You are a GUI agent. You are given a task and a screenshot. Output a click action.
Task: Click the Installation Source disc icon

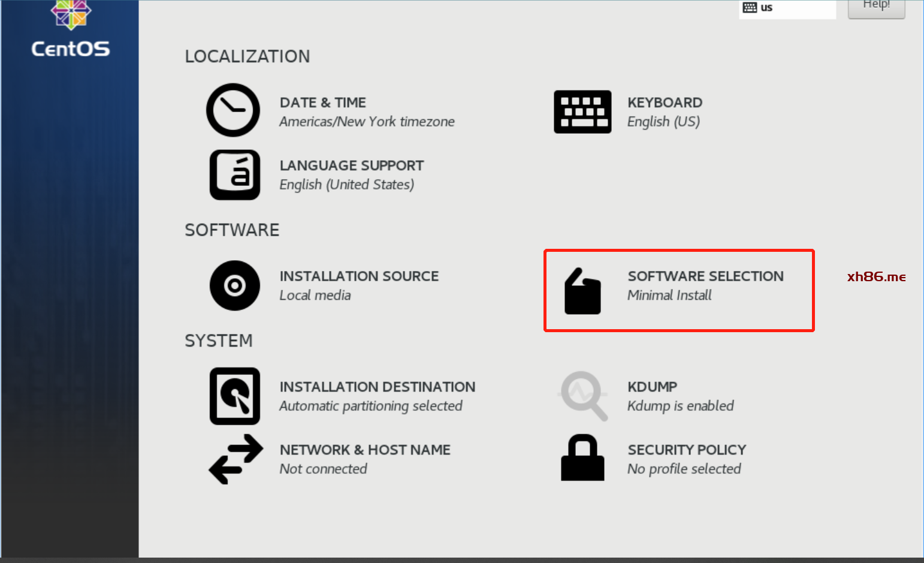click(234, 285)
